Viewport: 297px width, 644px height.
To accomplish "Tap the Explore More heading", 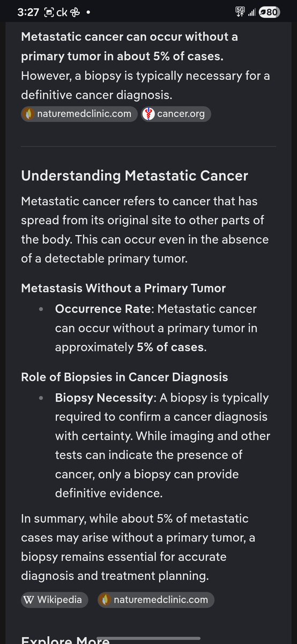I will pyautogui.click(x=65, y=639).
